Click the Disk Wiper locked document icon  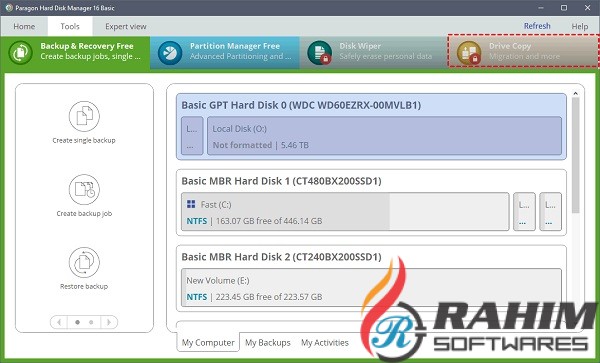(x=319, y=52)
